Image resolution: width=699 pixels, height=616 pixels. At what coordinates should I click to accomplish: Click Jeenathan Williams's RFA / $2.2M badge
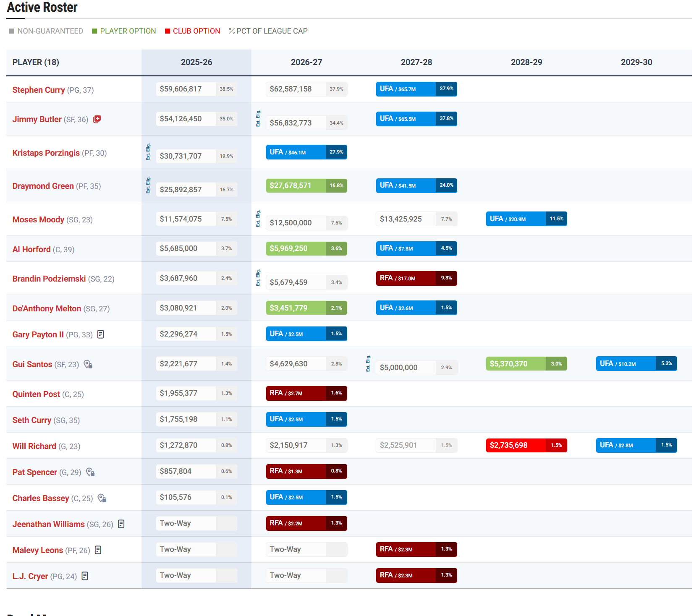point(306,523)
